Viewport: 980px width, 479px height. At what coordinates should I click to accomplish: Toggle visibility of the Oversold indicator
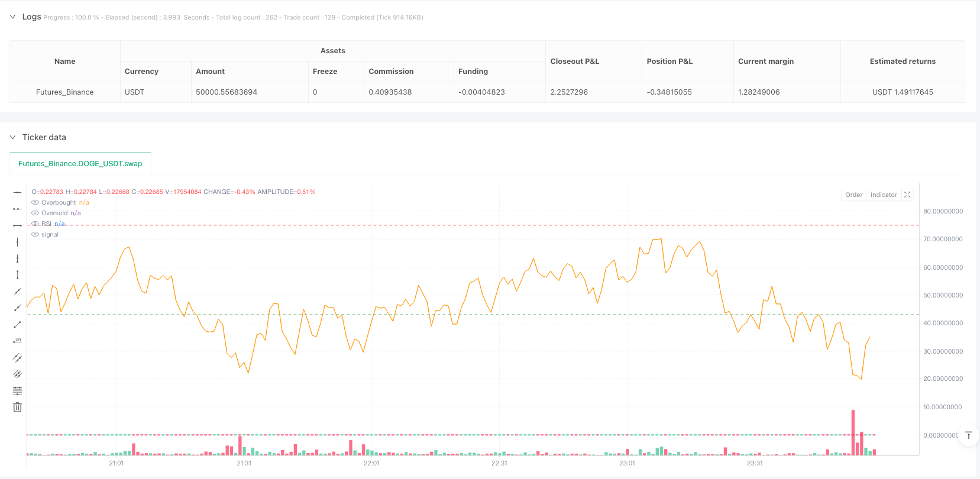(35, 213)
